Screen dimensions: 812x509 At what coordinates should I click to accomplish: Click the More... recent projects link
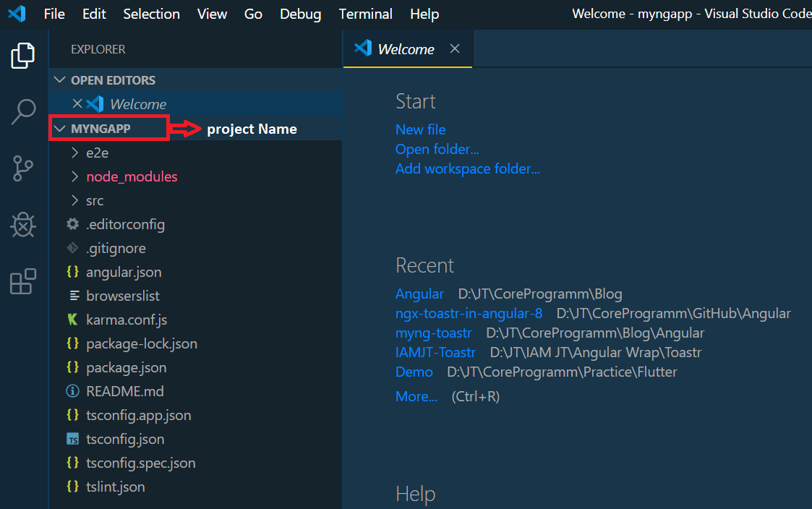(x=416, y=396)
